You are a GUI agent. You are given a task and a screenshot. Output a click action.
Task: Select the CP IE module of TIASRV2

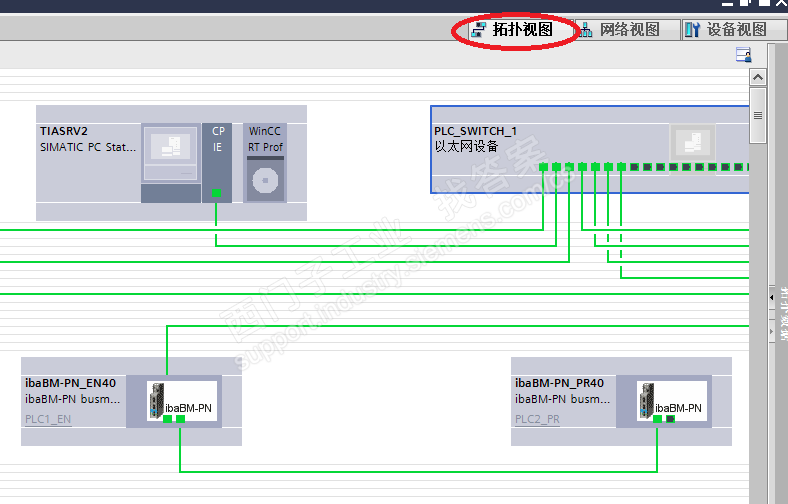point(217,163)
